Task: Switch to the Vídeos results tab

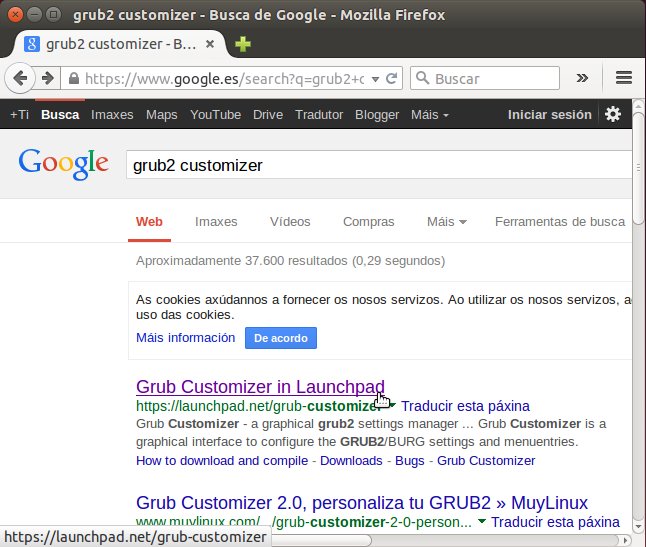Action: (290, 222)
